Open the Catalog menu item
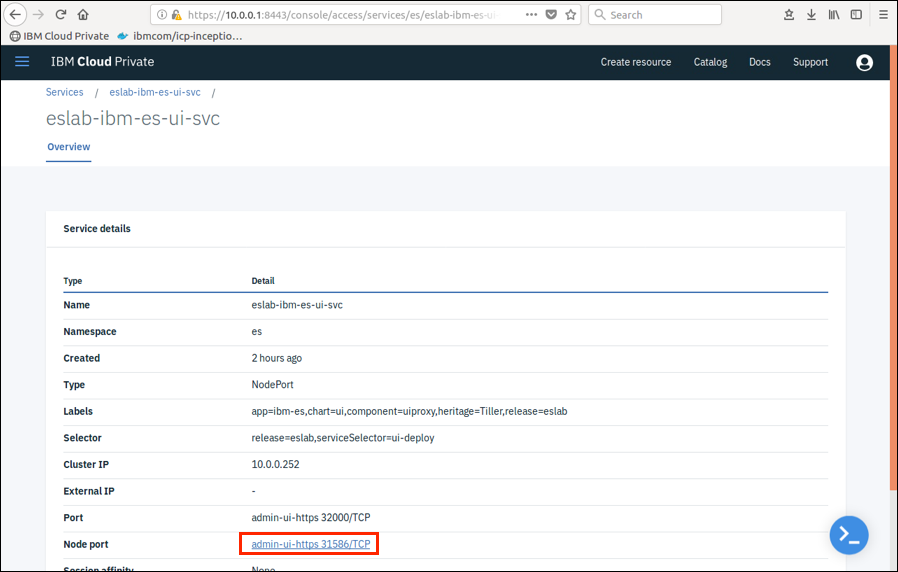 click(710, 62)
